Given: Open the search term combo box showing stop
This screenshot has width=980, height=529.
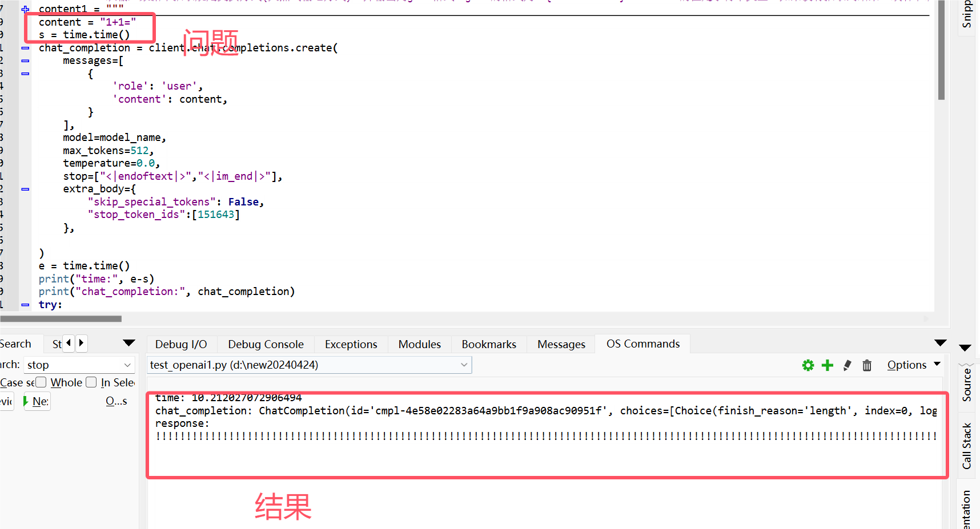Looking at the screenshot, I should click(79, 365).
